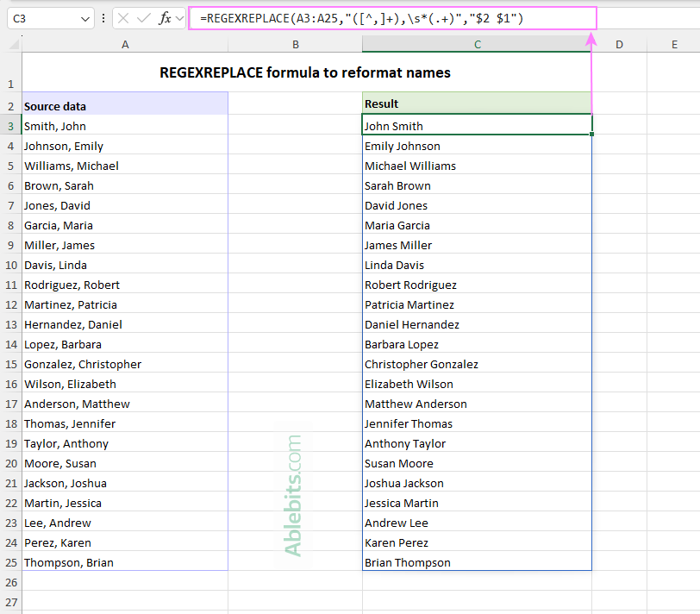Viewport: 700px width, 614px height.
Task: Click result cell 'David Jones'
Action: click(477, 204)
